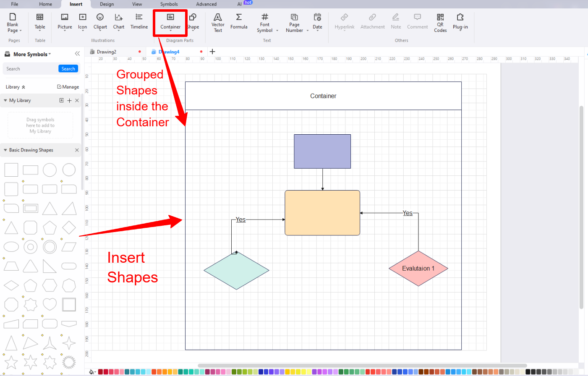Click the Container title header
The width and height of the screenshot is (588, 376).
point(323,96)
